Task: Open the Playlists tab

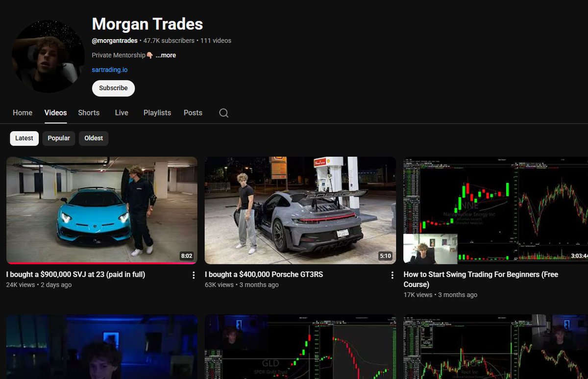Action: click(157, 113)
